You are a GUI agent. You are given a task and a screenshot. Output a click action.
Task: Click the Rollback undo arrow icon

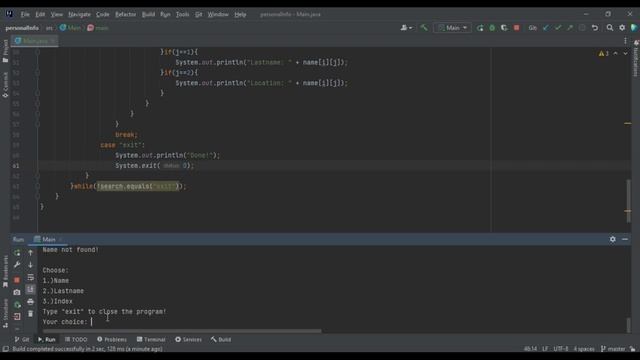(x=595, y=28)
